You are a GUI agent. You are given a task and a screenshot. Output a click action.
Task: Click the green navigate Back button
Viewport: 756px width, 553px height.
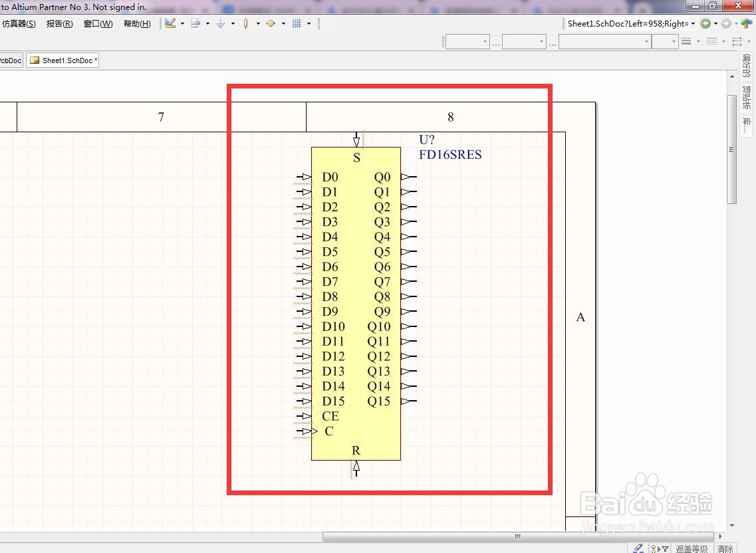point(705,23)
